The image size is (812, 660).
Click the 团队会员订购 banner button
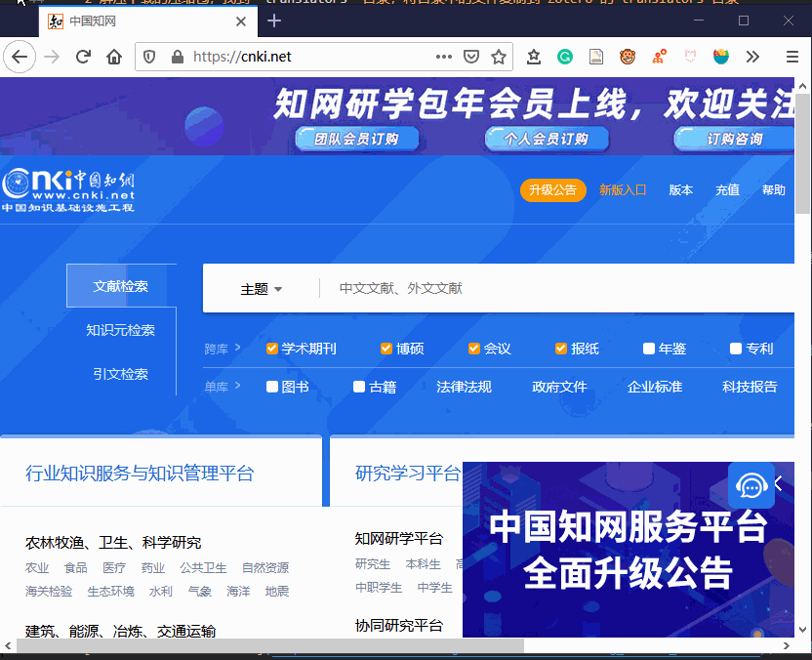(x=357, y=139)
